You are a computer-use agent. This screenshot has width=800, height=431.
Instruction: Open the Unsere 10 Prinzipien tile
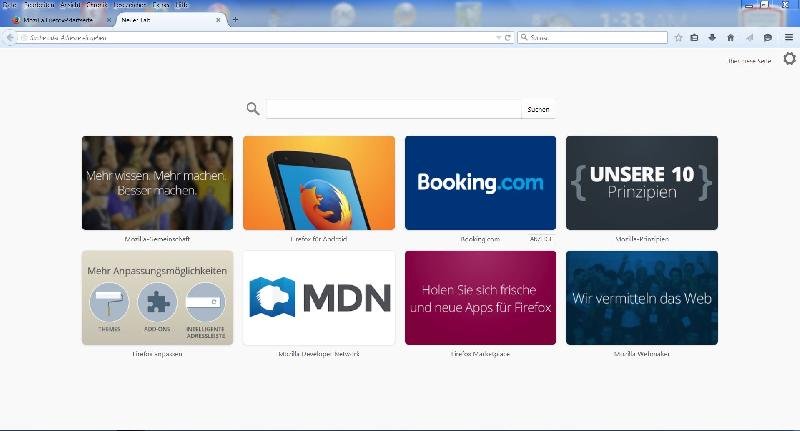642,183
